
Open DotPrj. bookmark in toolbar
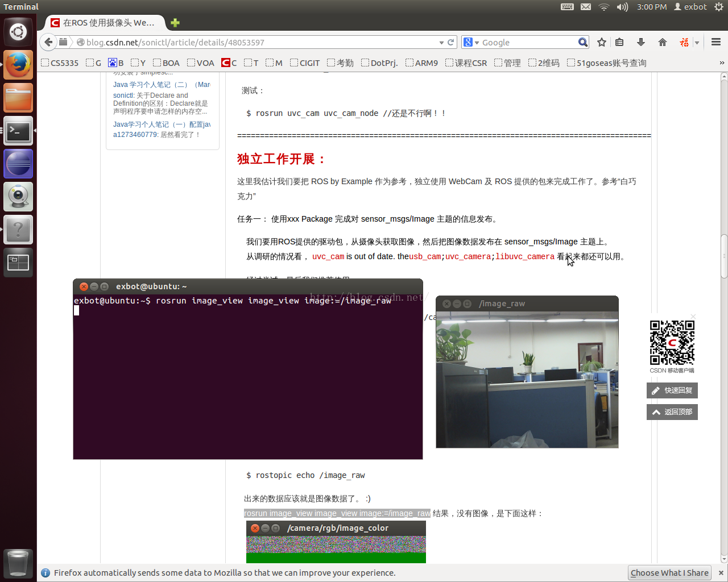pyautogui.click(x=379, y=63)
